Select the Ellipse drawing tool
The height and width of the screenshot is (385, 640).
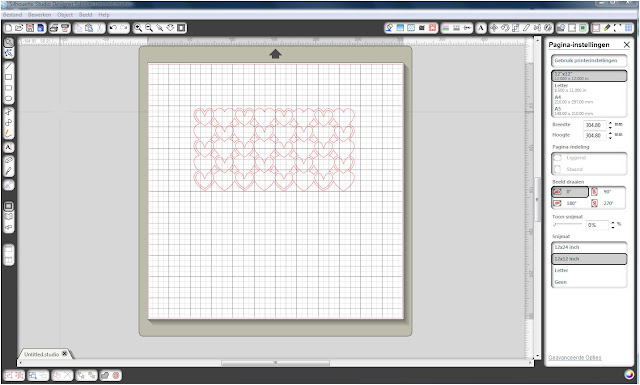pos(9,98)
